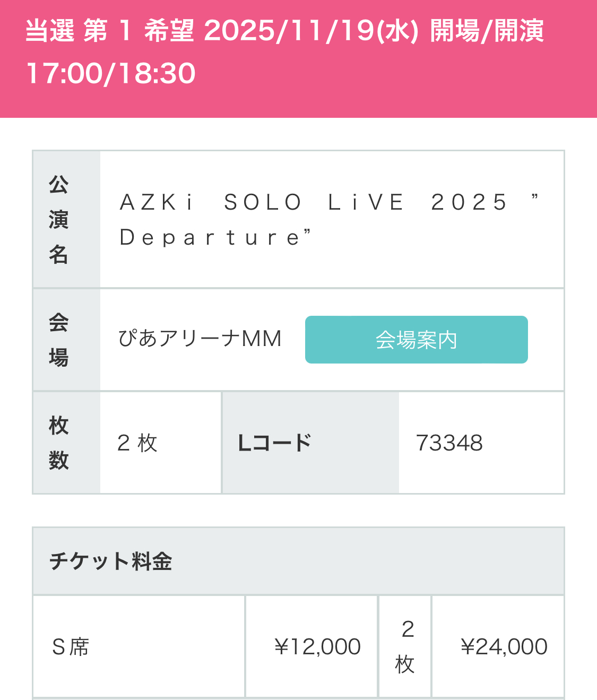Image resolution: width=597 pixels, height=700 pixels.
Task: Click the 開場/開演 label in banner
Action: click(x=487, y=31)
